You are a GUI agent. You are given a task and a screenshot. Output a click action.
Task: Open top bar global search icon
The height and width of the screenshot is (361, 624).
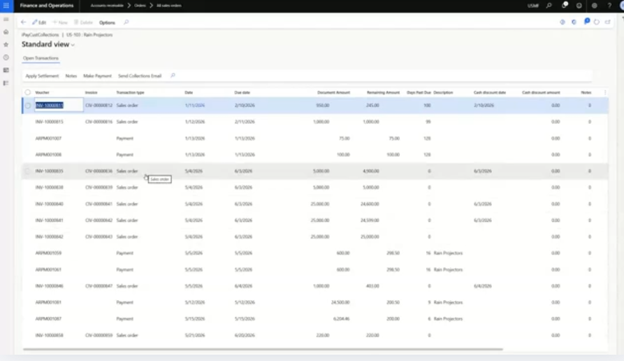tap(549, 6)
